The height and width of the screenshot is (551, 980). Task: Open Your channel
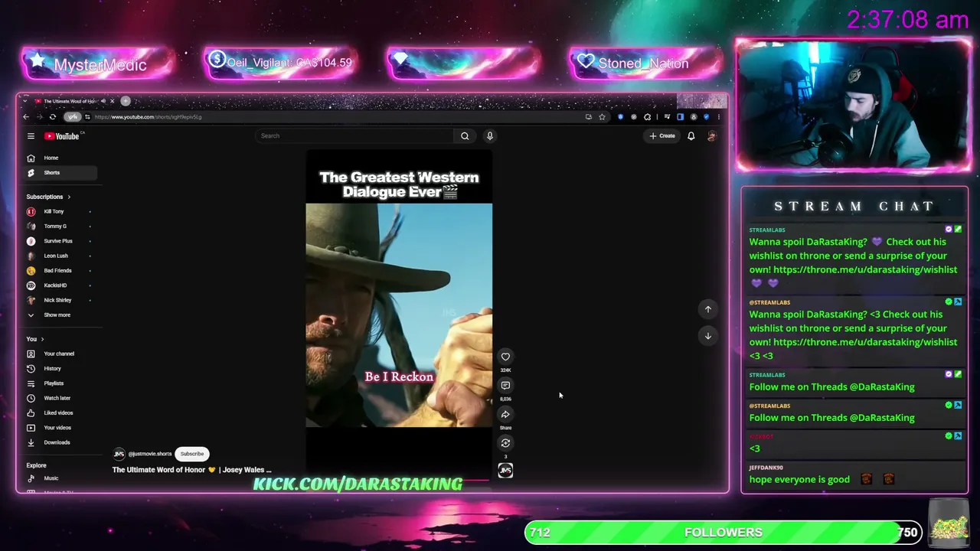pyautogui.click(x=59, y=354)
